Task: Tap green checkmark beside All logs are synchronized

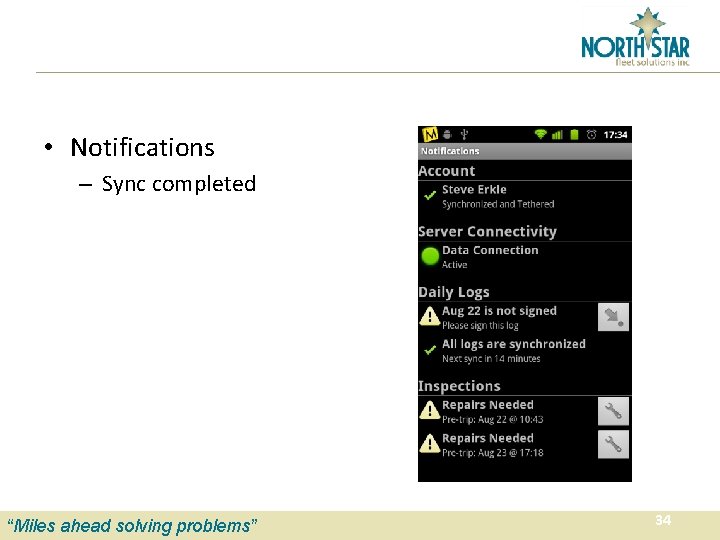Action: 430,350
